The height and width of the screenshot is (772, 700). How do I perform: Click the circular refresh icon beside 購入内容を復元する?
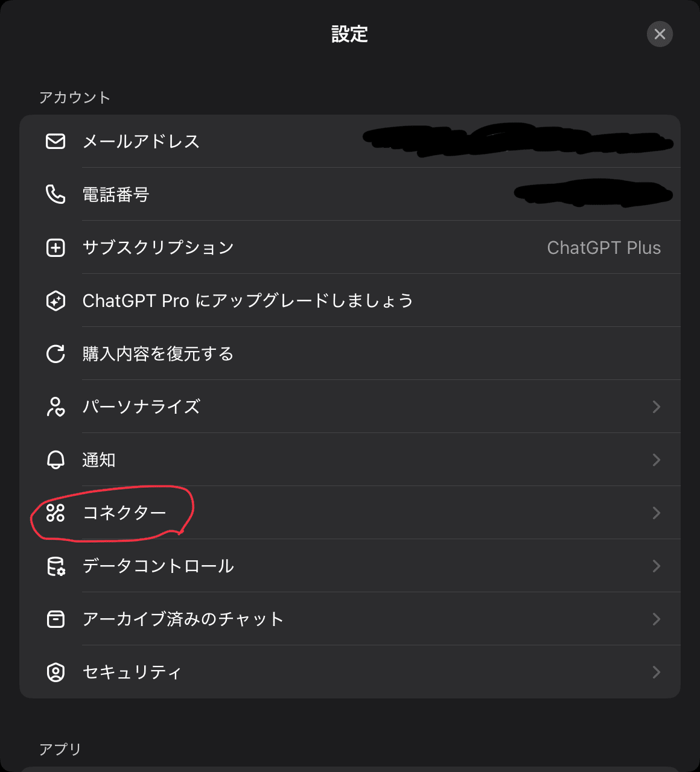coord(55,354)
